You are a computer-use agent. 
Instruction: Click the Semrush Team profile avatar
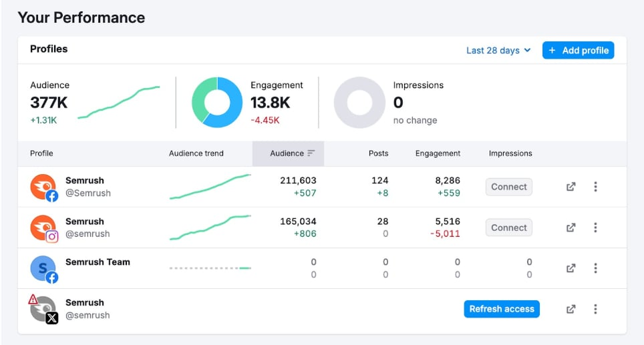[43, 269]
